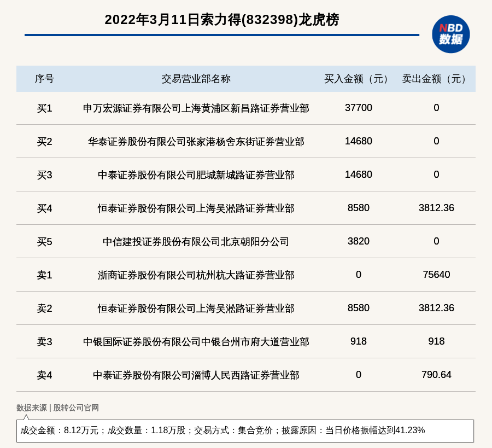Click the 中泰证券肥城新城路 branch name
Image resolution: width=492 pixels, height=448 pixels.
pos(196,175)
